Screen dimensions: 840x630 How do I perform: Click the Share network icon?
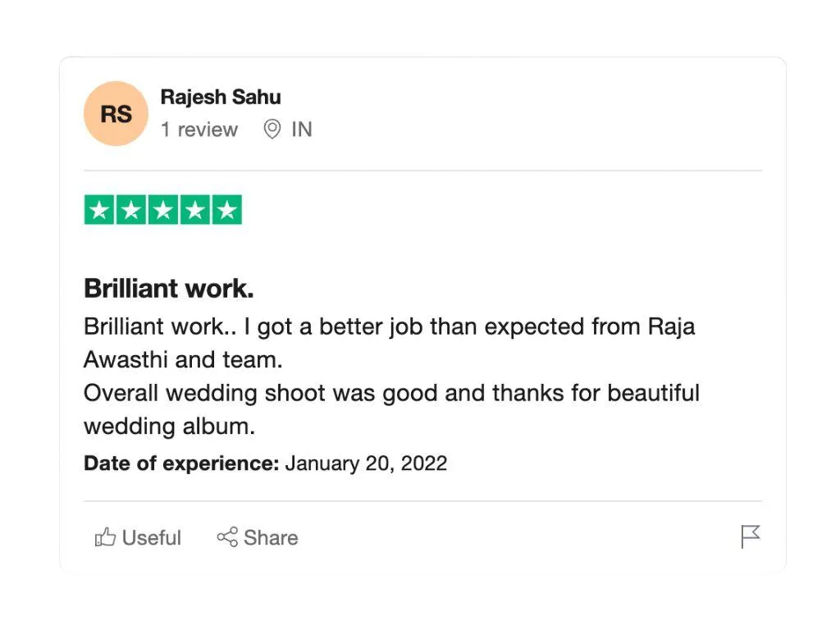[227, 536]
